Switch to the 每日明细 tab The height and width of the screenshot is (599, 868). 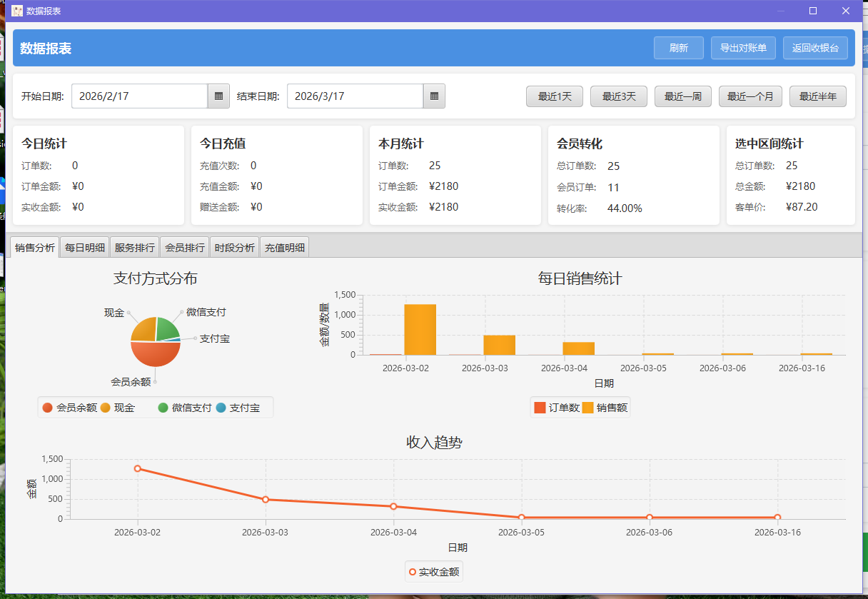point(85,248)
